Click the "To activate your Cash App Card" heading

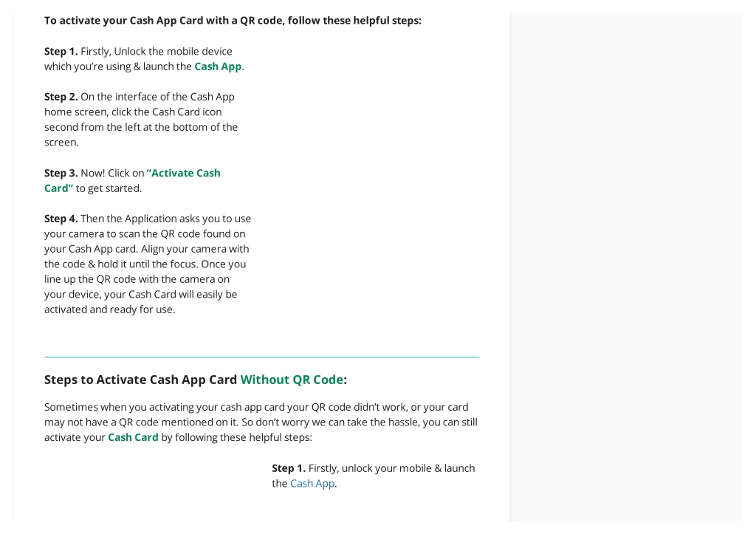(x=233, y=21)
